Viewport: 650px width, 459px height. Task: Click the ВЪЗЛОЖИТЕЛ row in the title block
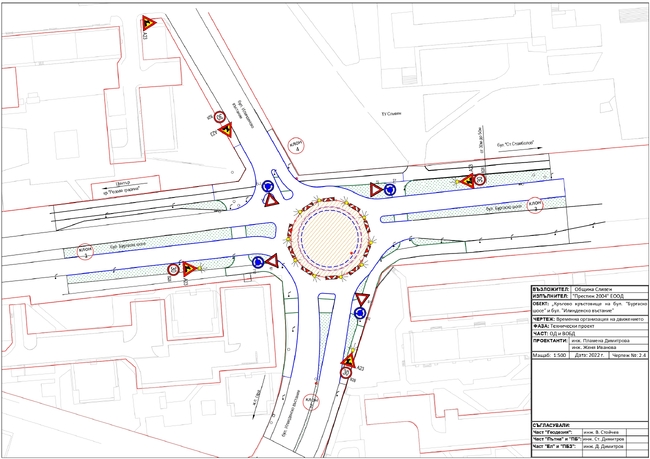point(589,288)
